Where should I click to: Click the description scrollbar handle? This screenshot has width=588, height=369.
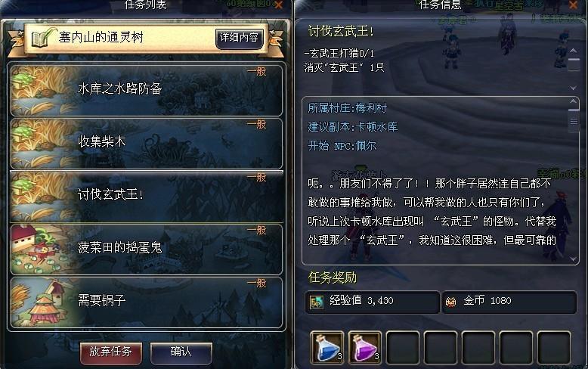(x=574, y=121)
